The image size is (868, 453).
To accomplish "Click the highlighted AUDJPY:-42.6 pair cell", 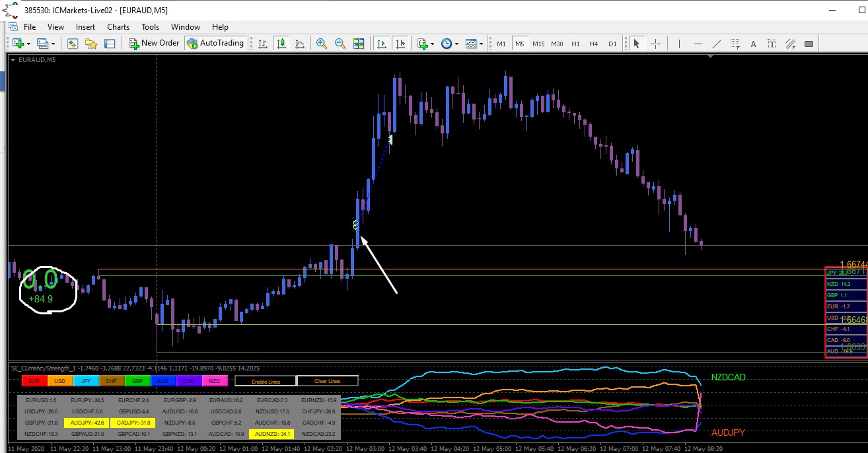I will pyautogui.click(x=87, y=423).
